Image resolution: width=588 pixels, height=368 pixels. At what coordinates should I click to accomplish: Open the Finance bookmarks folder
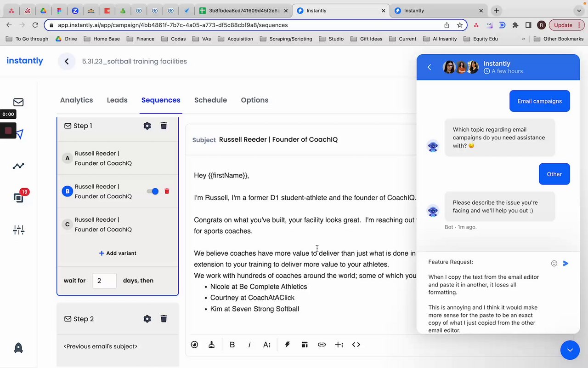click(x=141, y=39)
